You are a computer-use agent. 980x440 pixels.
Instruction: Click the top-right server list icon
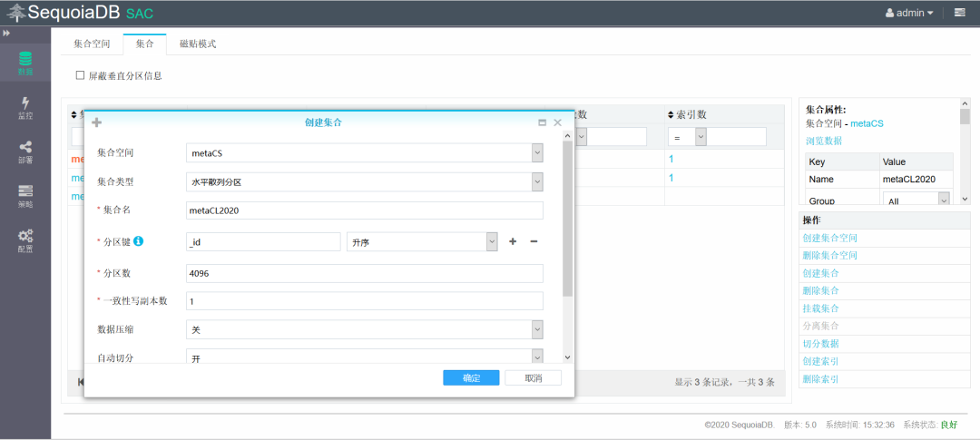tap(960, 13)
